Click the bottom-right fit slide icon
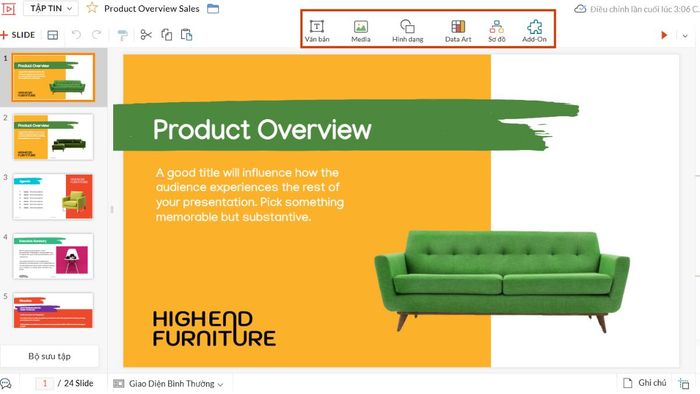 point(684,383)
